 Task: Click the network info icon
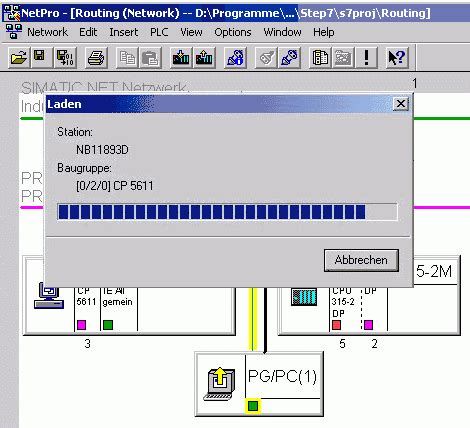click(235, 58)
